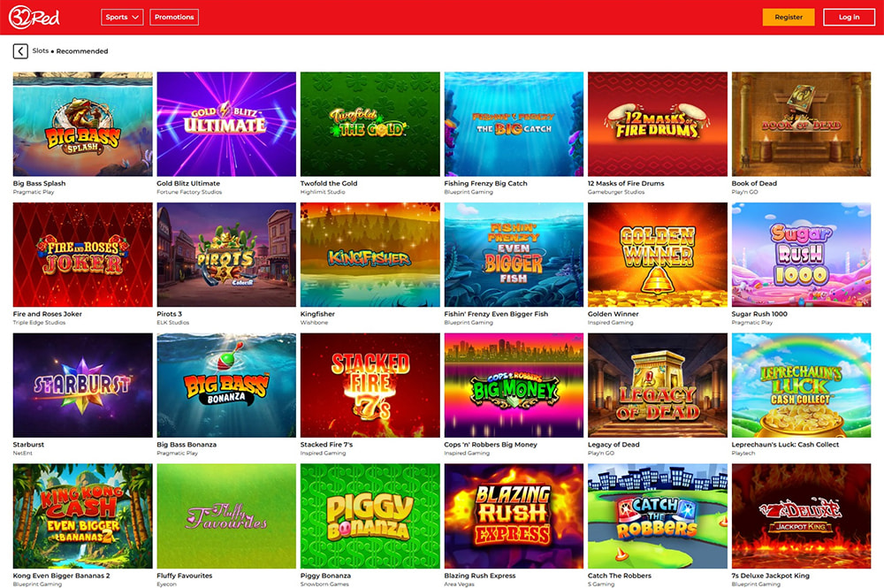Select the Book of Dead game
This screenshot has height=588, width=884.
coord(801,124)
